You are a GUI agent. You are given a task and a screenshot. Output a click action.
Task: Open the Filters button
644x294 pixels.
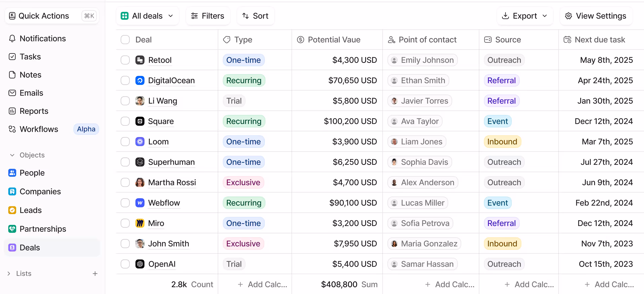[x=208, y=16]
